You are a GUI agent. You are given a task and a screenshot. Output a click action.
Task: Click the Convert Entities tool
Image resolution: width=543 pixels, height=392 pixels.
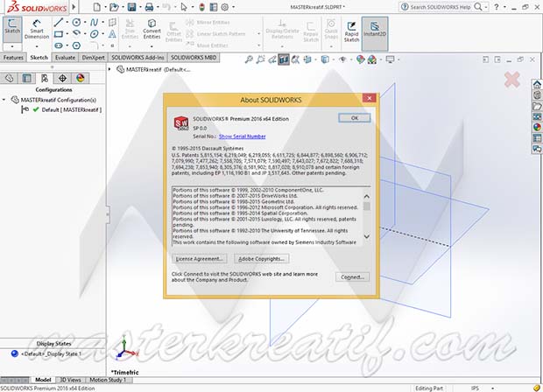tap(152, 29)
